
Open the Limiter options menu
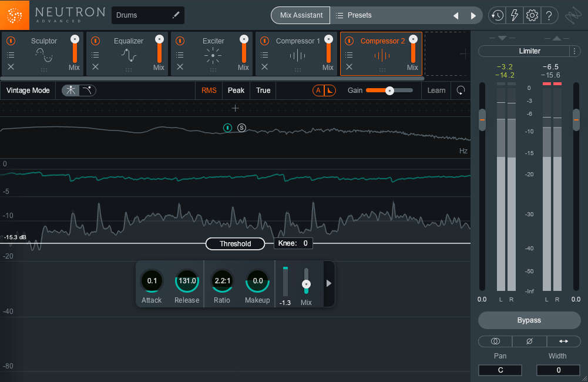[x=574, y=51]
